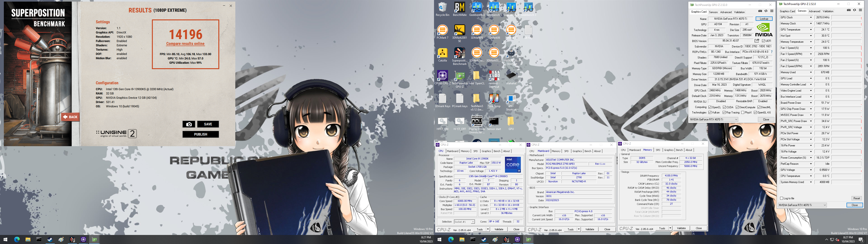Click the Reset button in GPU-Z Sensors
This screenshot has width=868, height=244.
pos(856,198)
